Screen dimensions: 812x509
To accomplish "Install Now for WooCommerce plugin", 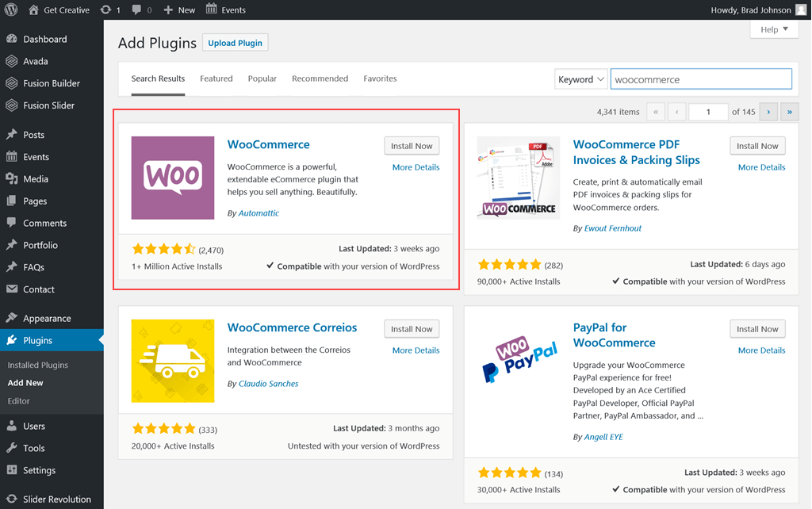I will pos(412,146).
